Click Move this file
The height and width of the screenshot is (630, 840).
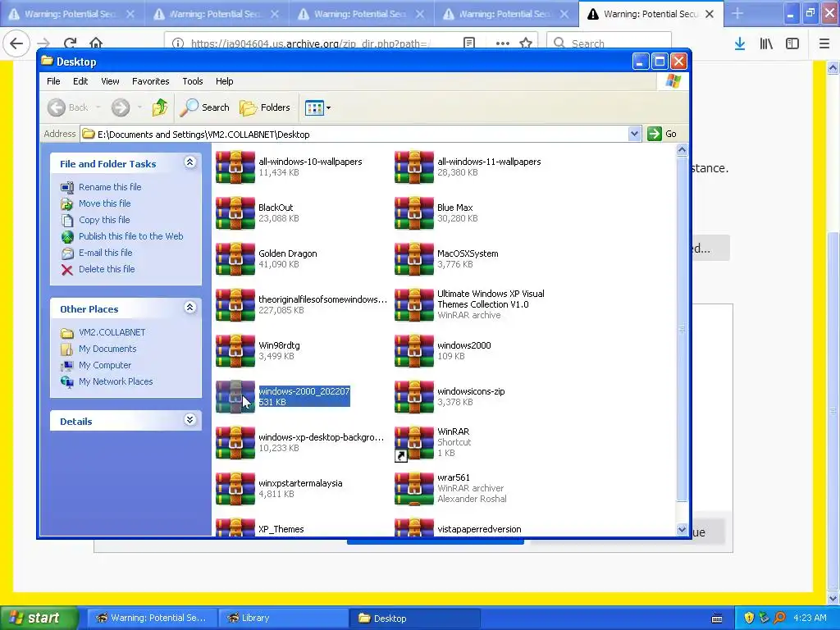[x=104, y=203]
